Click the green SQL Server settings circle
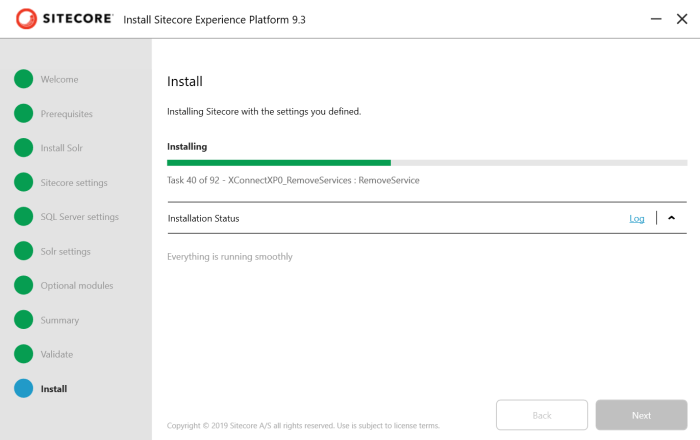Screen dimensions: 700x440 point(24,216)
